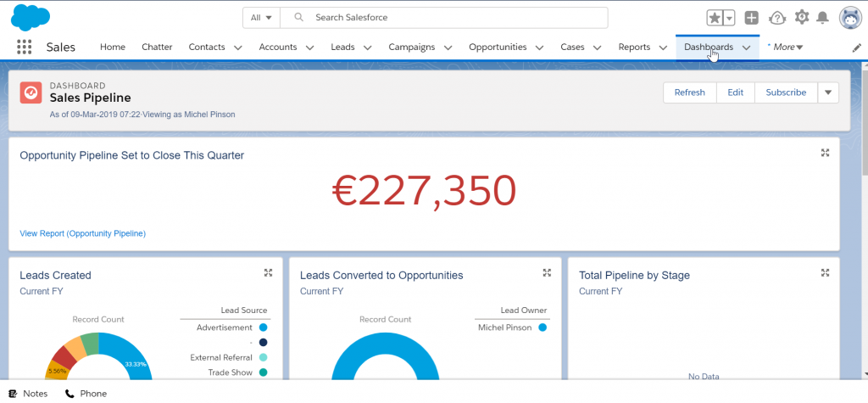Viewport: 868px width, 403px height.
Task: Click the search magnifier icon
Action: [x=299, y=17]
